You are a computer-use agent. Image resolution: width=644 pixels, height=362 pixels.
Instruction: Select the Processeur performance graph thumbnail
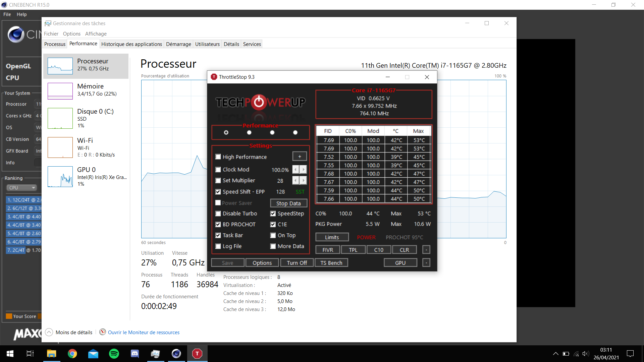click(60, 66)
